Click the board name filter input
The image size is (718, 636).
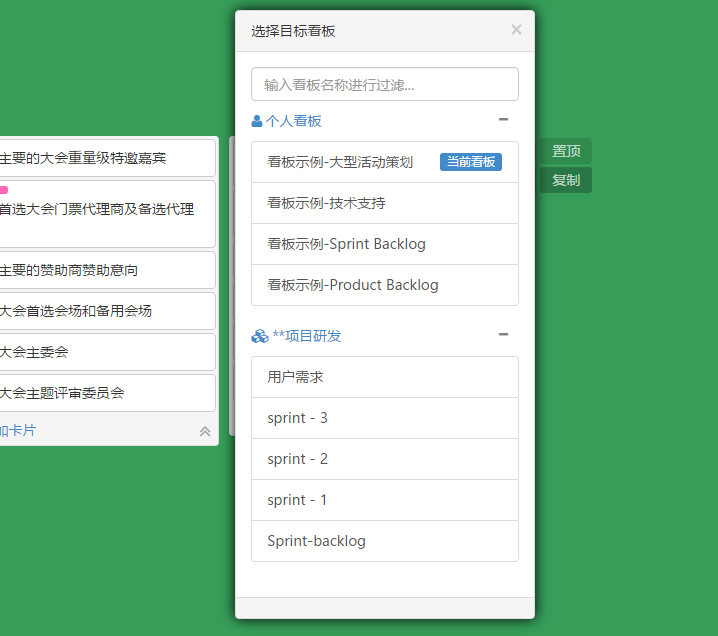click(x=385, y=85)
